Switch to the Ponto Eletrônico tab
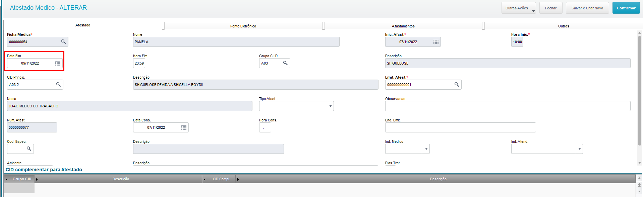This screenshot has height=197, width=644. (x=243, y=26)
